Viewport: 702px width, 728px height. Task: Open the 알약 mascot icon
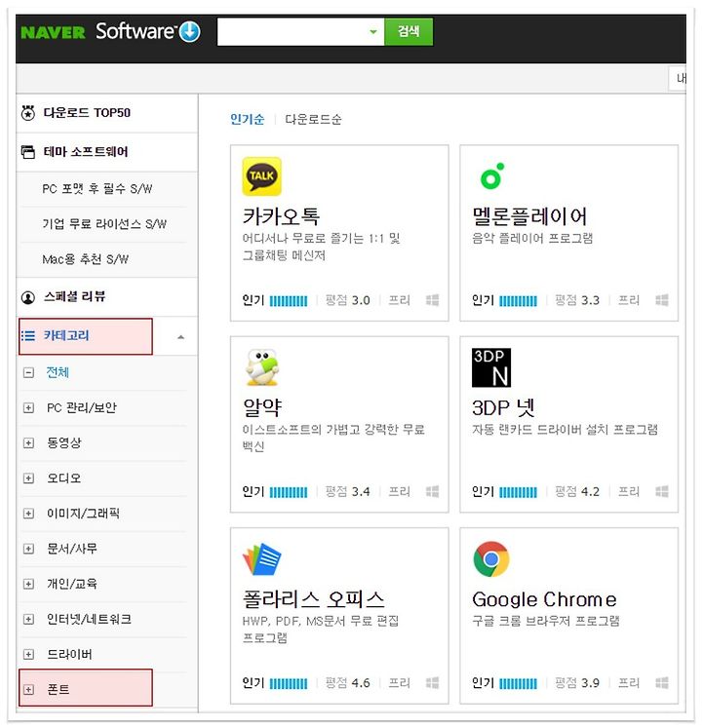coord(261,367)
